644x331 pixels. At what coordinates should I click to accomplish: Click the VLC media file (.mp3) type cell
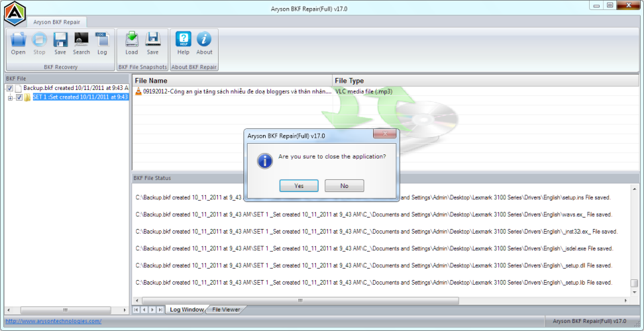click(x=364, y=91)
